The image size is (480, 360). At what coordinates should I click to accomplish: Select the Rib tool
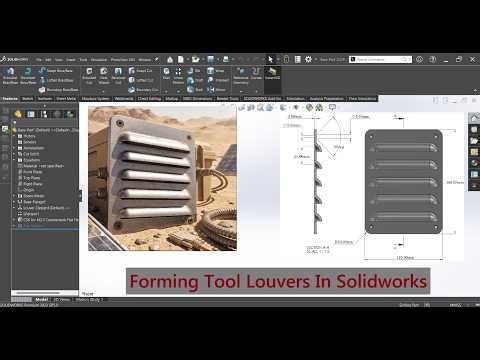point(194,71)
